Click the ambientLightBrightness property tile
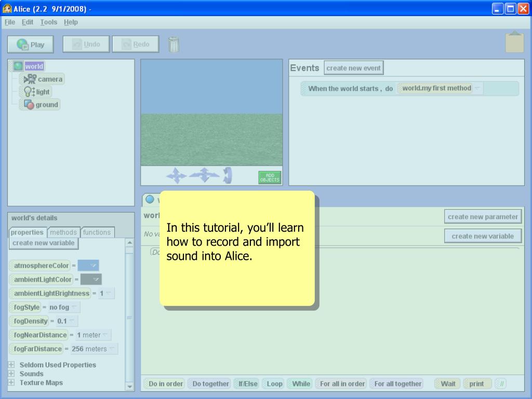532x399 pixels. click(50, 293)
